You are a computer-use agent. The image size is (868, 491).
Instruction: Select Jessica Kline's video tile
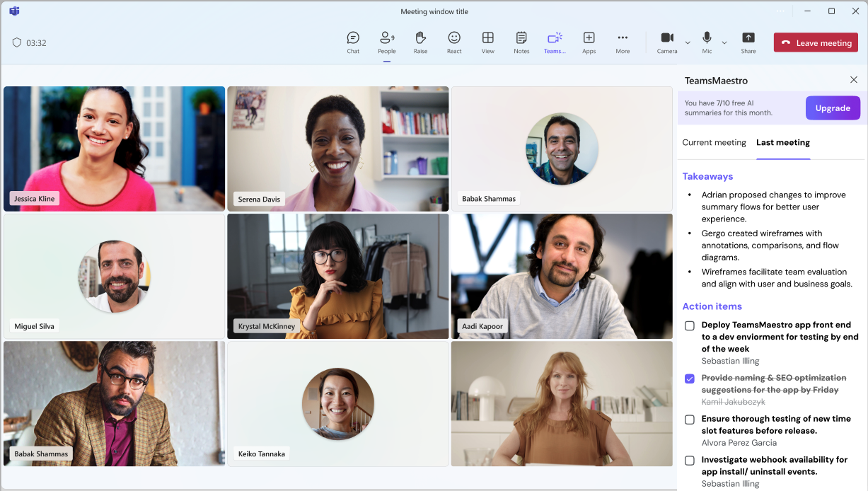point(115,149)
